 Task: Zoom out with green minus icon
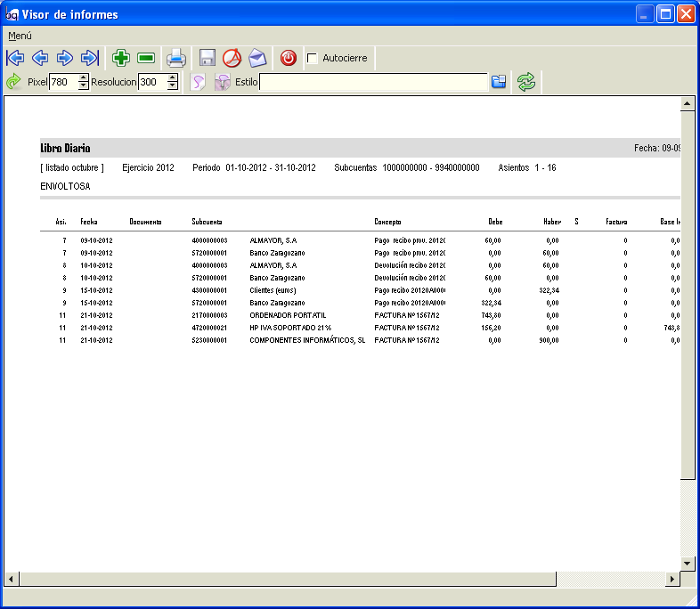pos(146,58)
